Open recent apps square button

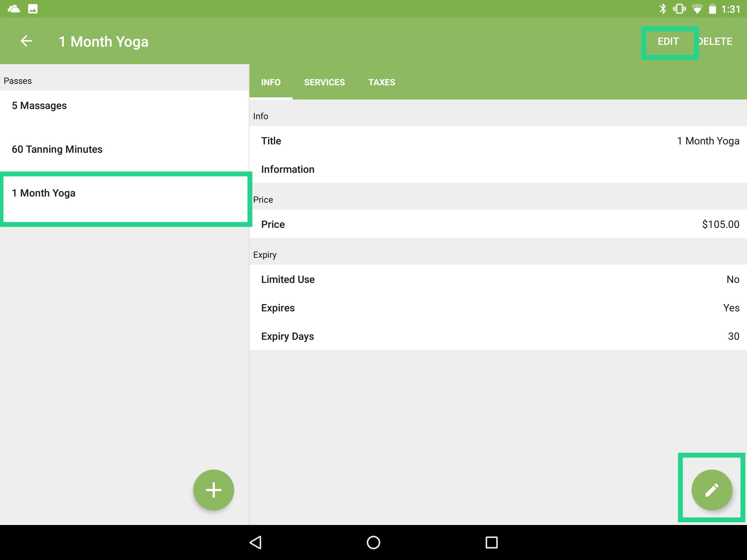click(x=491, y=542)
